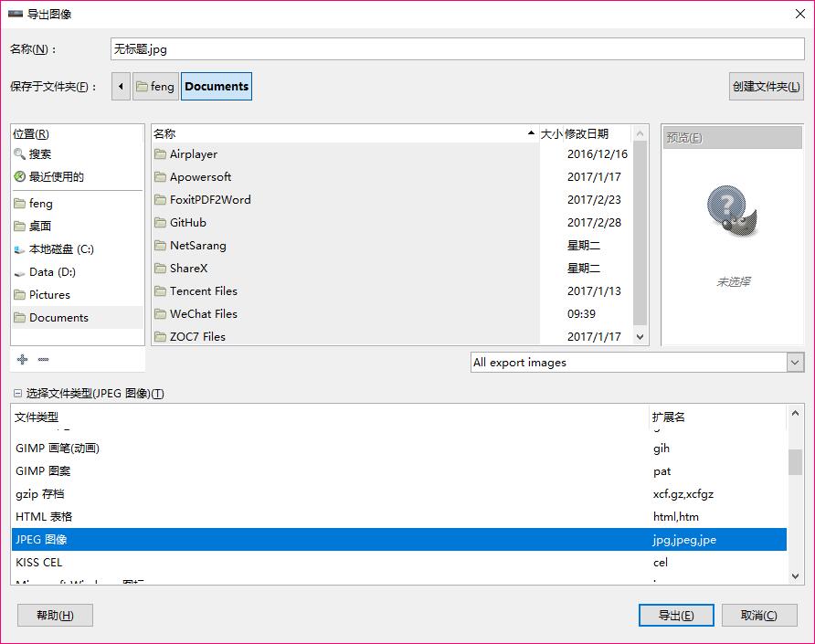Click the Export (导出) button

(x=676, y=616)
